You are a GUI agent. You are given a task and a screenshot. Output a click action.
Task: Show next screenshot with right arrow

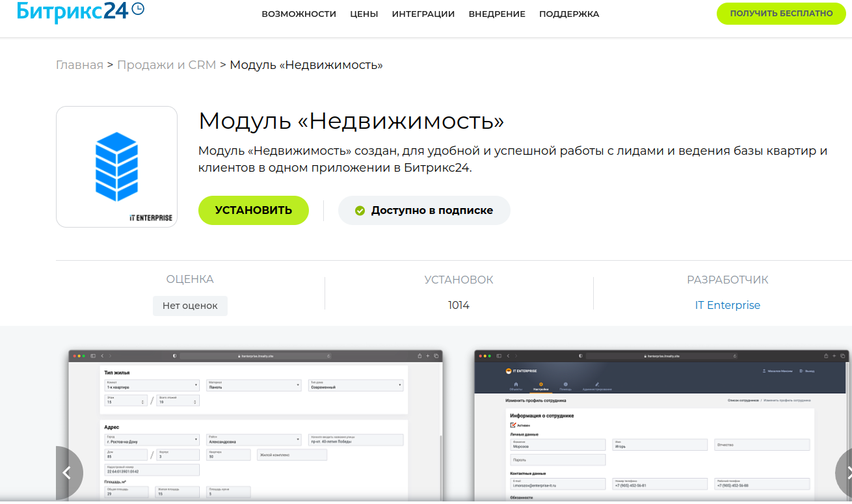tap(844, 473)
